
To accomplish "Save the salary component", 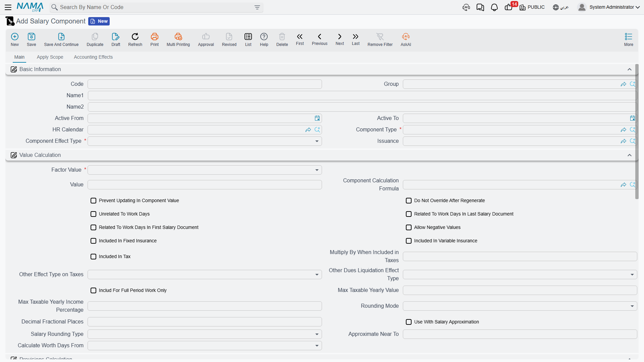I will (x=32, y=39).
